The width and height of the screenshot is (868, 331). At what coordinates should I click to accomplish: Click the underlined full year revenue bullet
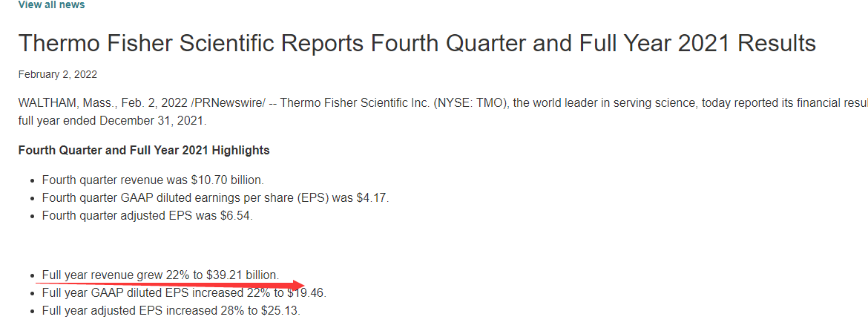160,275
